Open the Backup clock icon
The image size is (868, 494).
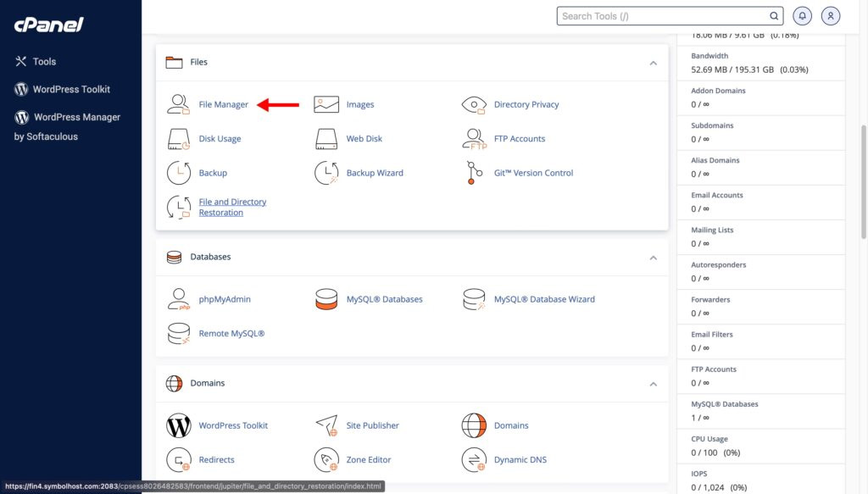pos(178,173)
